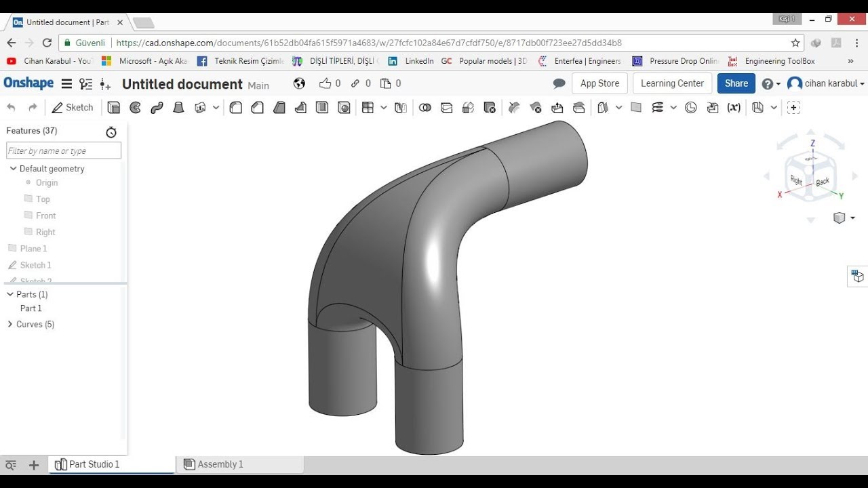Viewport: 868px width, 488px height.
Task: Click the copies count icon
Action: click(x=386, y=83)
